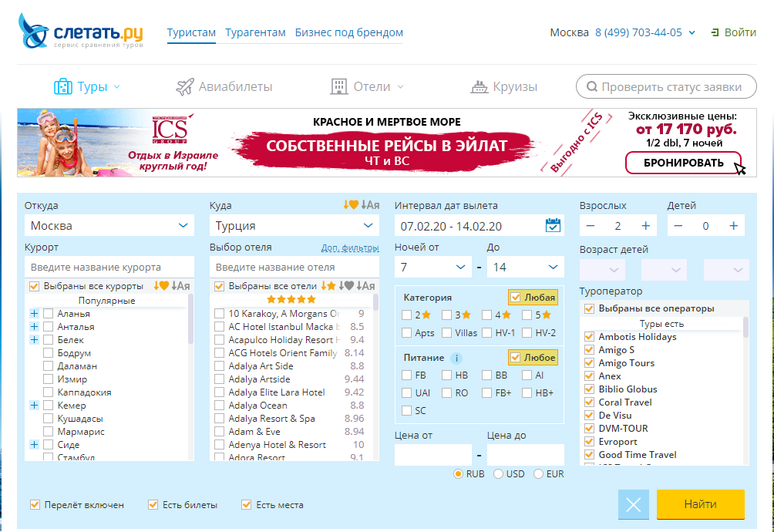This screenshot has height=532, width=774.
Task: Click the hotel name input field
Action: (294, 267)
